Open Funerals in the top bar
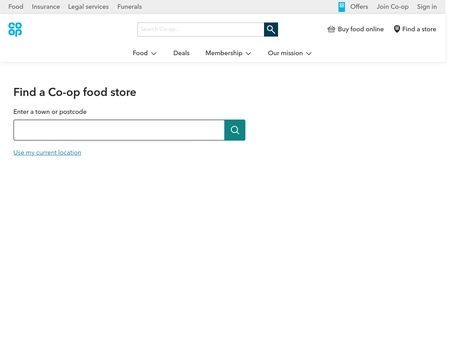Image resolution: width=450 pixels, height=360 pixels. (x=130, y=7)
